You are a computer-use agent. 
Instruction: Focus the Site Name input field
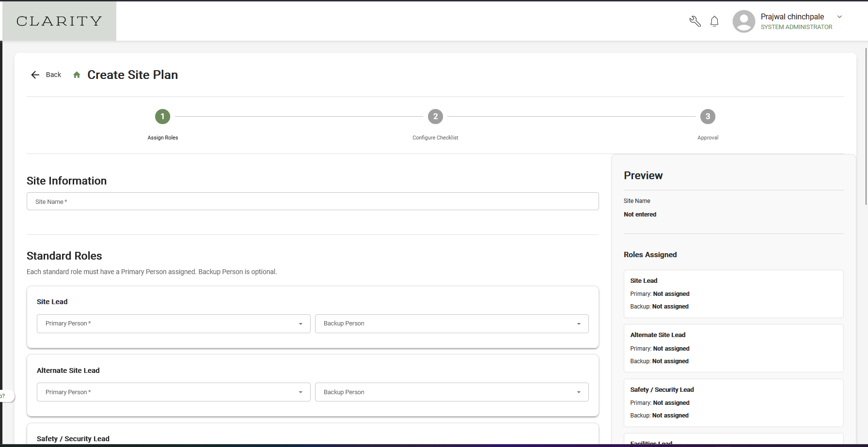pyautogui.click(x=313, y=201)
